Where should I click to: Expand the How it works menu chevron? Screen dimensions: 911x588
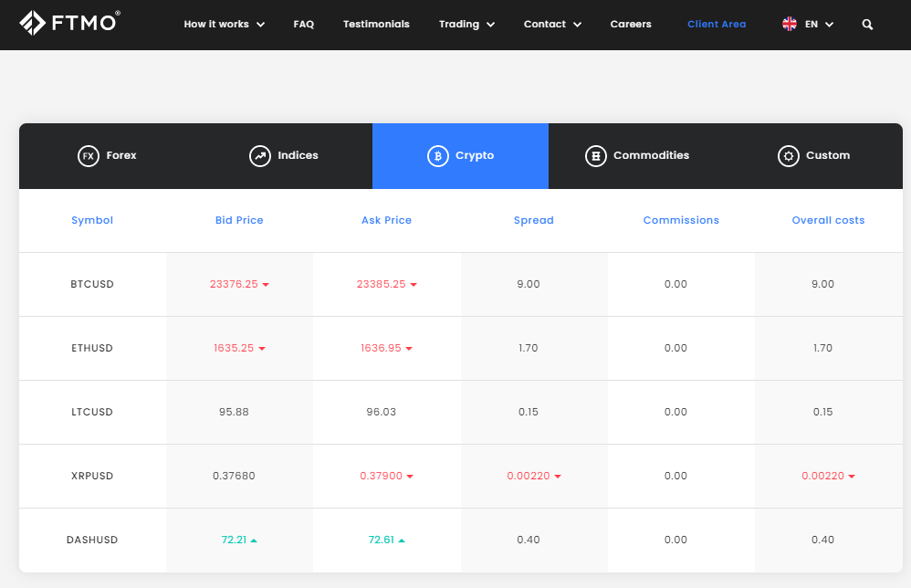click(261, 25)
